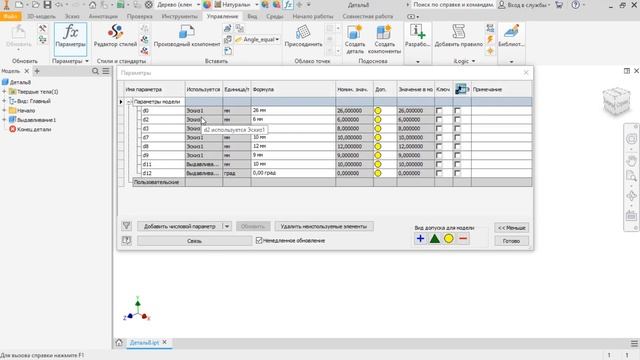Switch to the Проверка ribbon tab

[140, 16]
